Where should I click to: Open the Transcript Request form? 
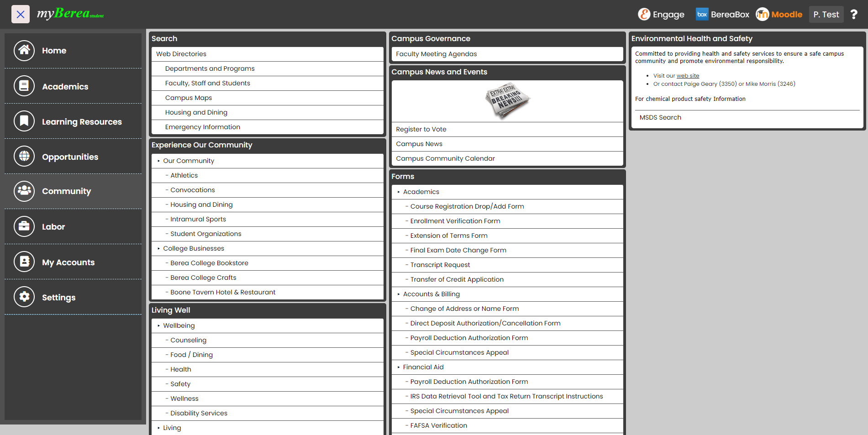pos(440,265)
